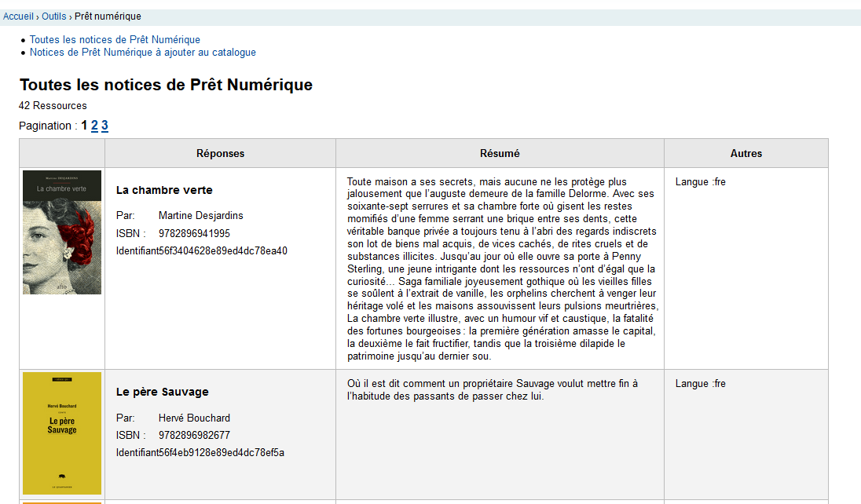The height and width of the screenshot is (504, 861).
Task: Click the 42 Ressources count text
Action: (x=53, y=105)
